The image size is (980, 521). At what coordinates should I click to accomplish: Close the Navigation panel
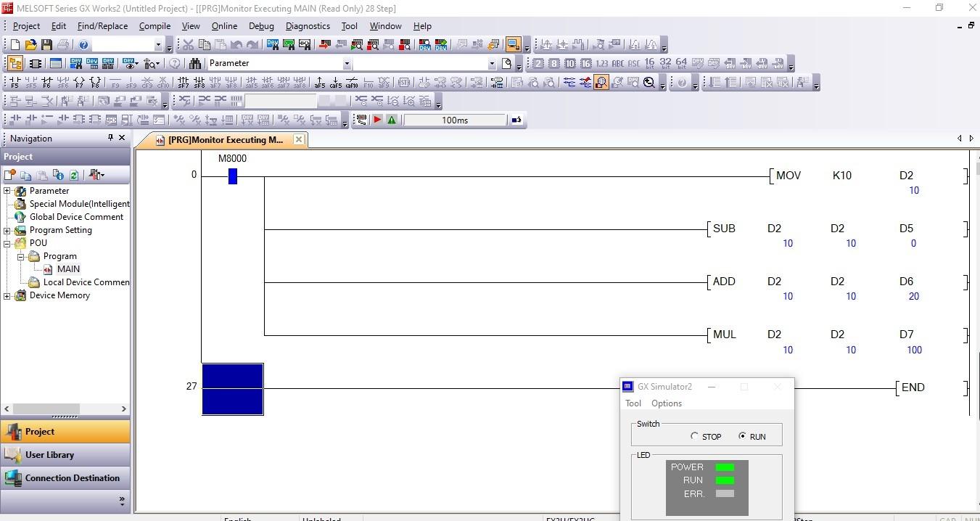tap(122, 138)
